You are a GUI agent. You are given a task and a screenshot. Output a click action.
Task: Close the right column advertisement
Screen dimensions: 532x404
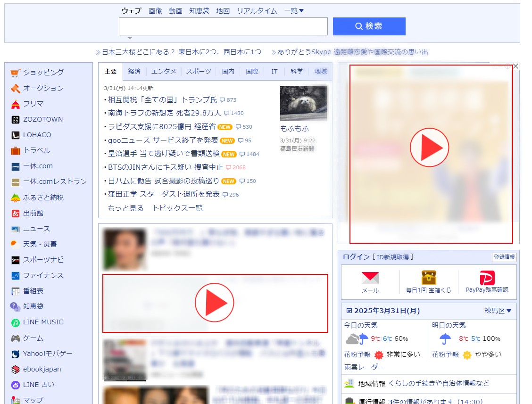coord(515,66)
